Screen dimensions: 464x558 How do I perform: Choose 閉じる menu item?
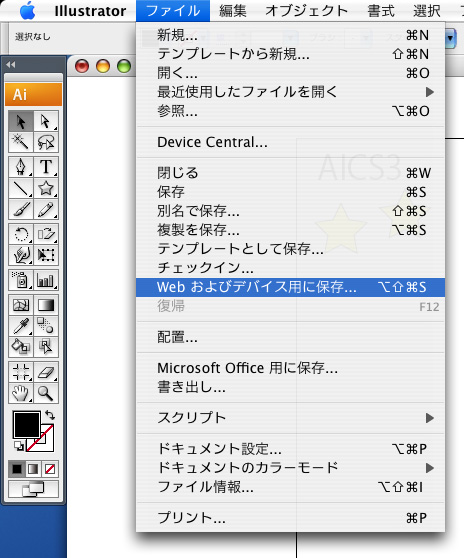click(x=290, y=173)
